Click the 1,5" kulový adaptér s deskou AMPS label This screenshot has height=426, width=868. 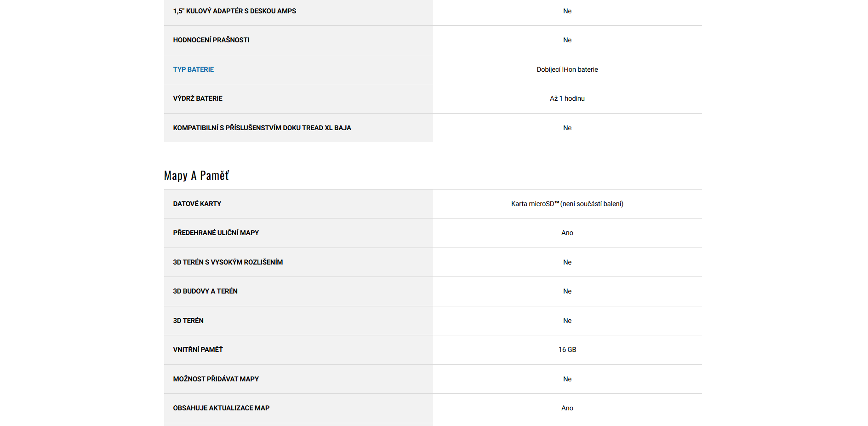pyautogui.click(x=234, y=11)
